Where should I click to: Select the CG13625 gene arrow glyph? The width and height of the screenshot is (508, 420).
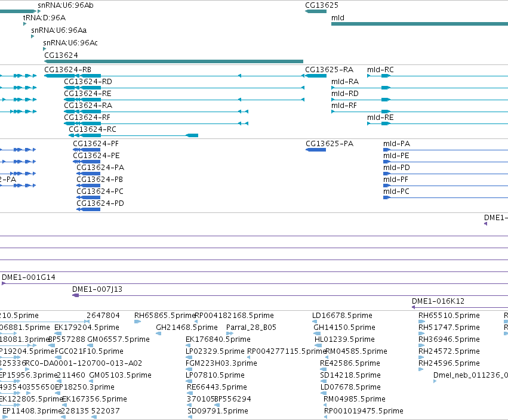(316, 11)
